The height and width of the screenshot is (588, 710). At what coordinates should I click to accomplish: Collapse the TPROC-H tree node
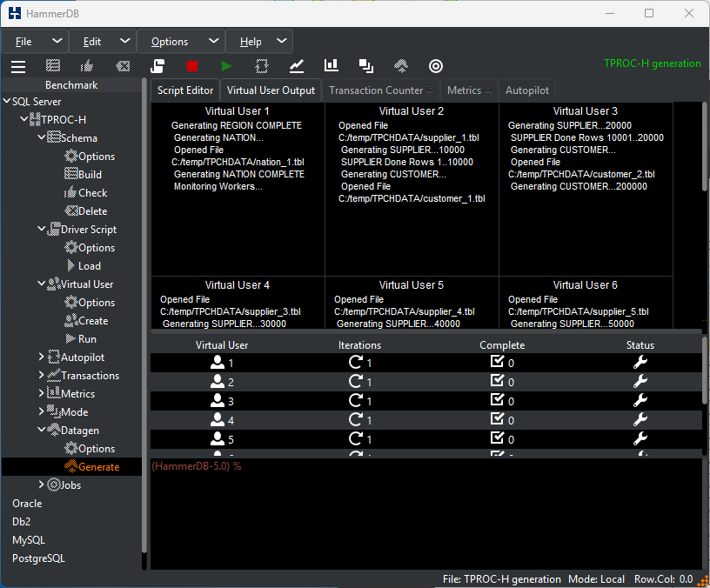(24, 119)
